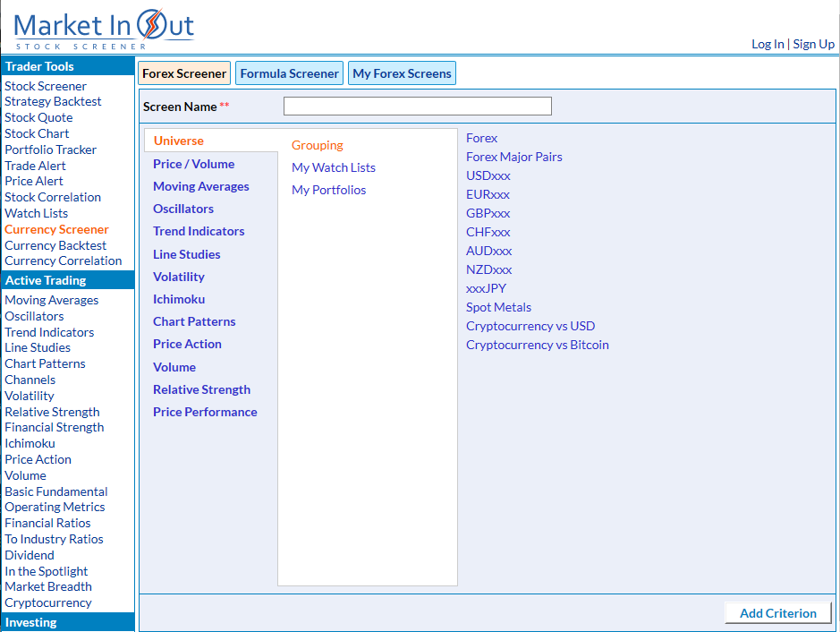Screen dimensions: 840x632
Task: Select the Oscillators criteria category
Action: [183, 209]
